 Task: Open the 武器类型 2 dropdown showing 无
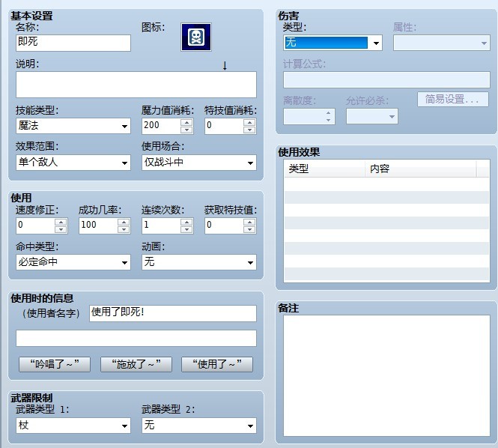click(198, 426)
